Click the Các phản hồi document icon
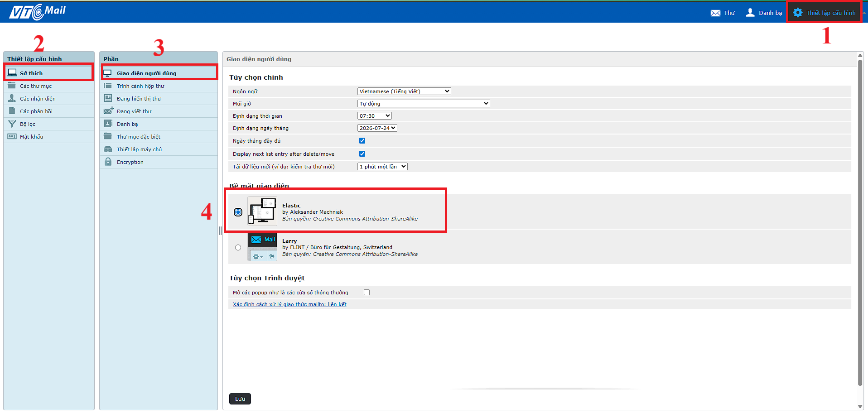 pos(12,111)
